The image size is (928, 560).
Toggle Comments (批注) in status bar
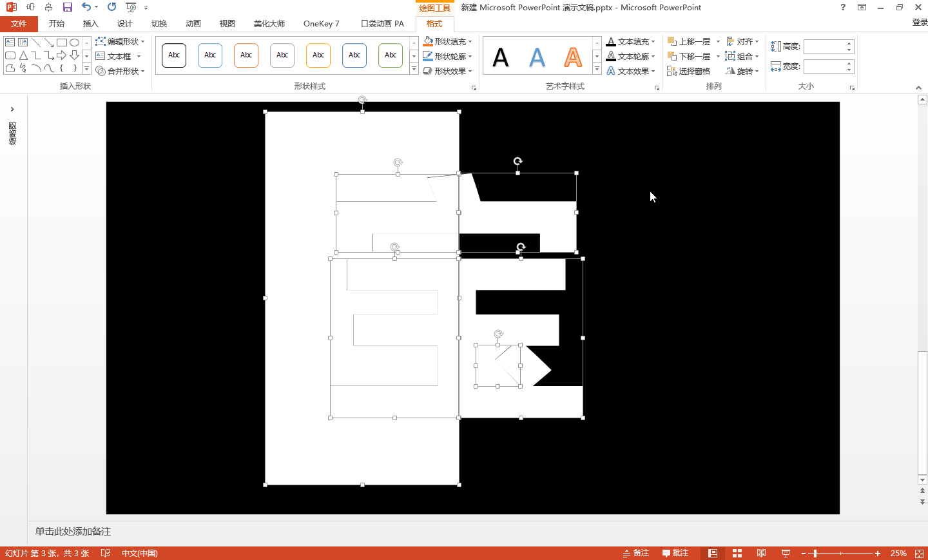pyautogui.click(x=675, y=553)
